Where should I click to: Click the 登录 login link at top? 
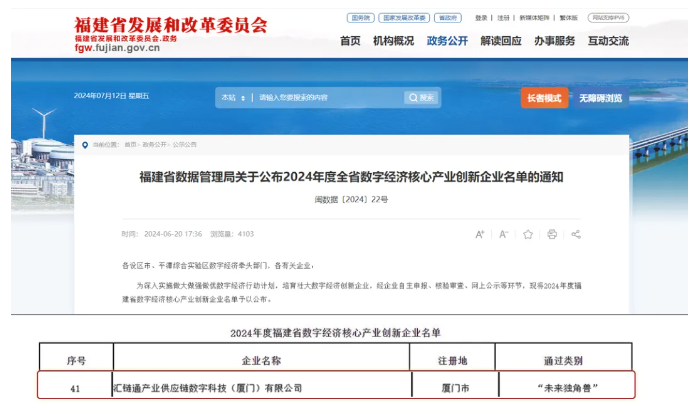(x=481, y=18)
